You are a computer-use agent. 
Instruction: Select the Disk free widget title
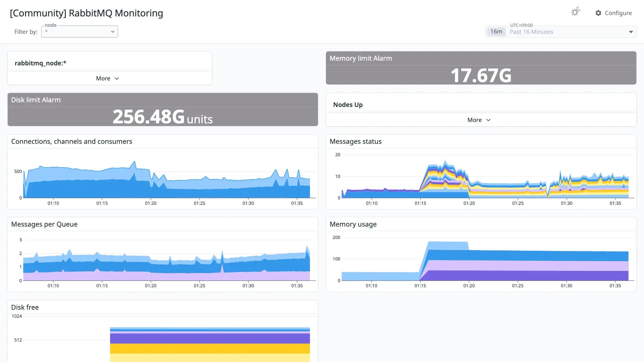coord(25,307)
